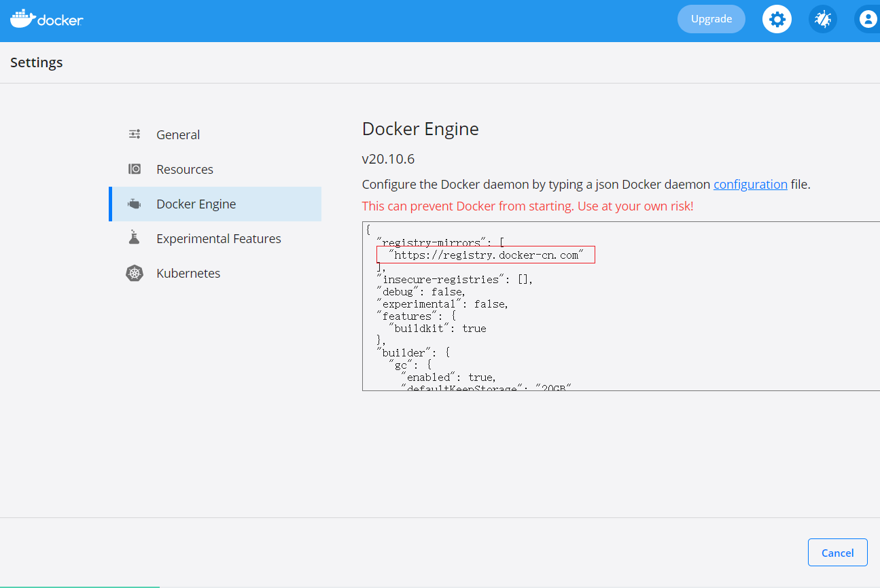Click the General sliders icon
The height and width of the screenshot is (588, 880).
[x=135, y=134]
